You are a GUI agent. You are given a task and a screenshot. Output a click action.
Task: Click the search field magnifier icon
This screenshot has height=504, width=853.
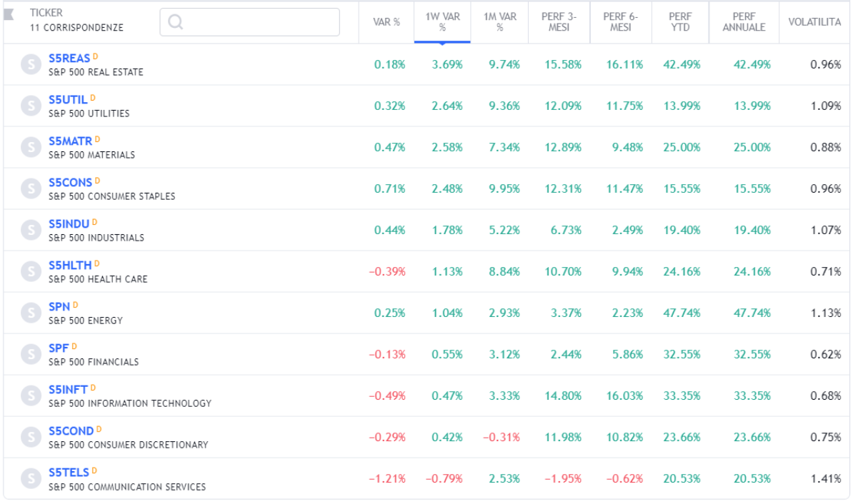point(175,22)
